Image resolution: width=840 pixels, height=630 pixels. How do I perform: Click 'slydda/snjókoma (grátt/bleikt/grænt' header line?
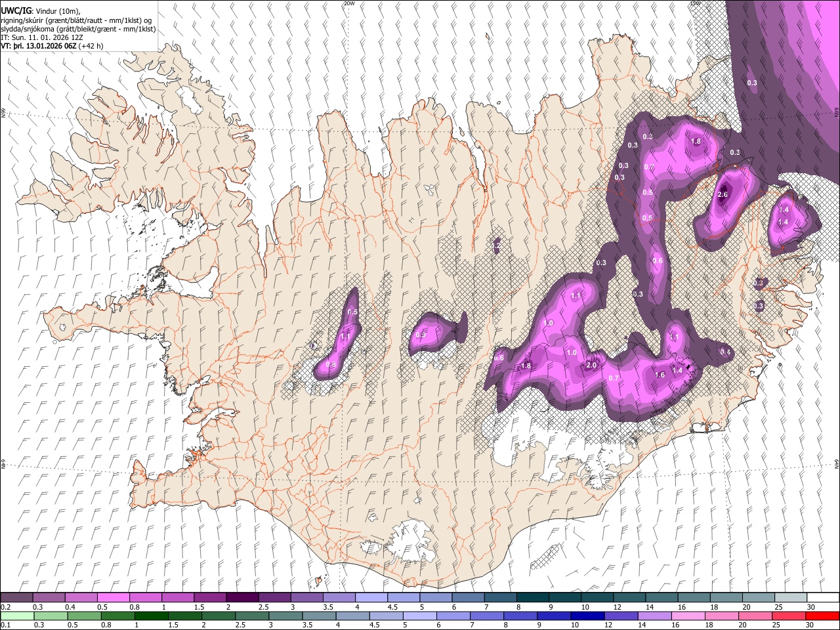pos(79,29)
